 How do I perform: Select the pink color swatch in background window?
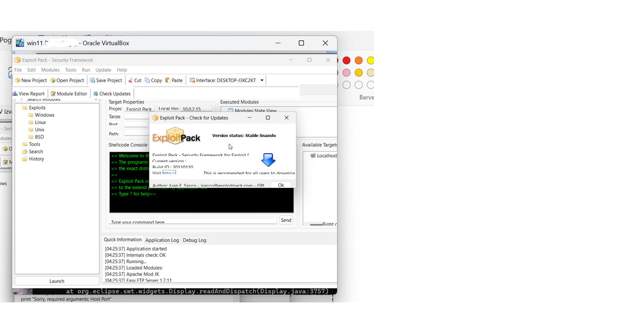pos(347,73)
